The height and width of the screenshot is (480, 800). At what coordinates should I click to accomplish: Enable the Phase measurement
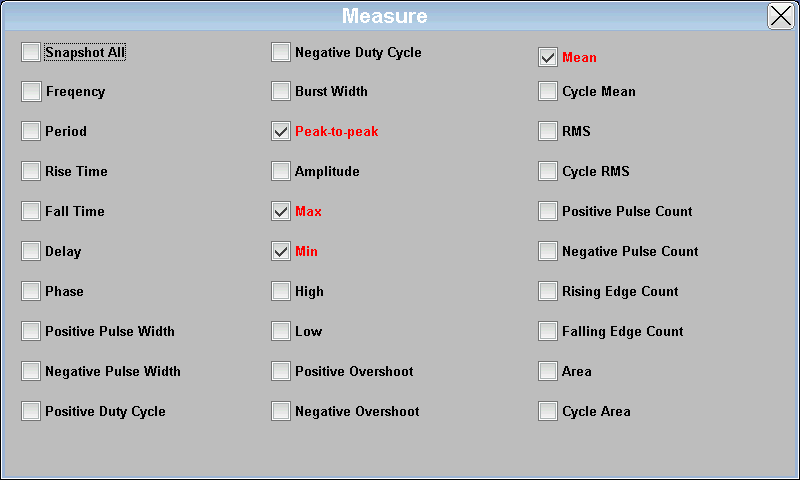click(31, 291)
